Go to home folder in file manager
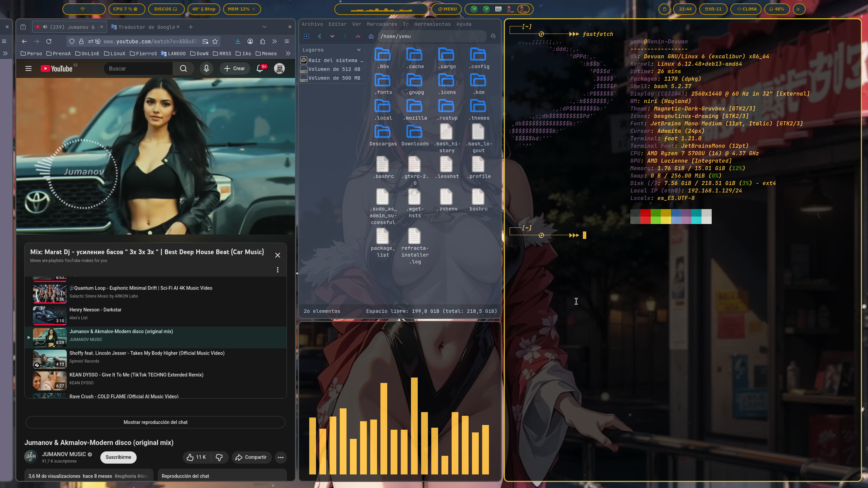Screen dimensions: 868x488 click(371, 36)
